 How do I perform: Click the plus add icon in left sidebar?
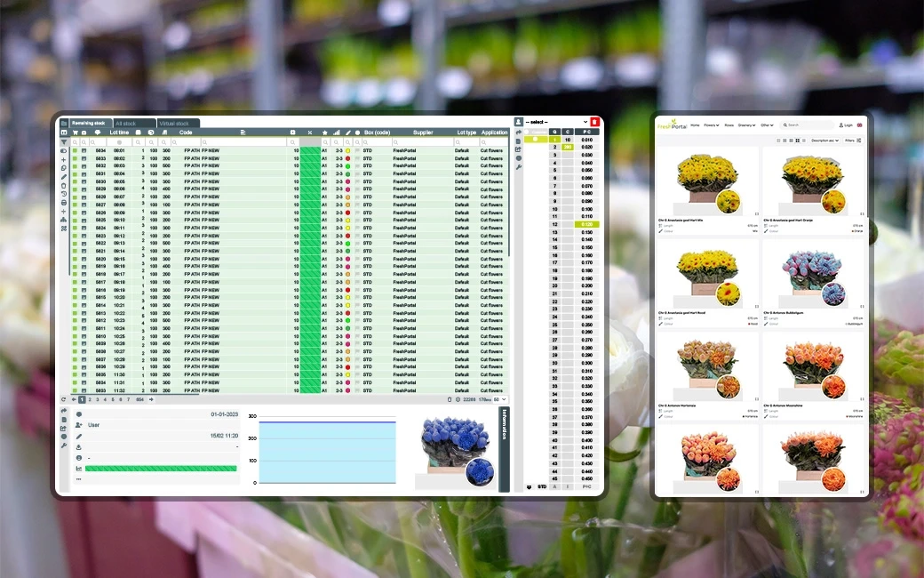(x=64, y=160)
